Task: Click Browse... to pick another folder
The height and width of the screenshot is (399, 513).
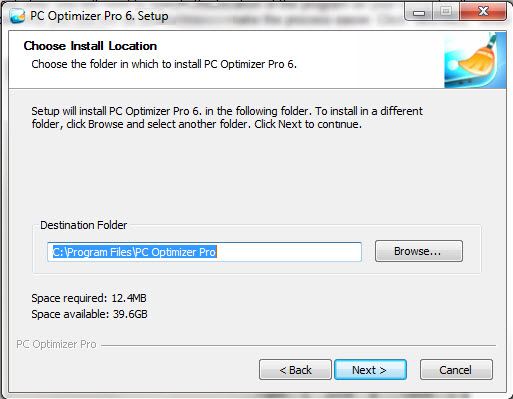Action: click(419, 251)
